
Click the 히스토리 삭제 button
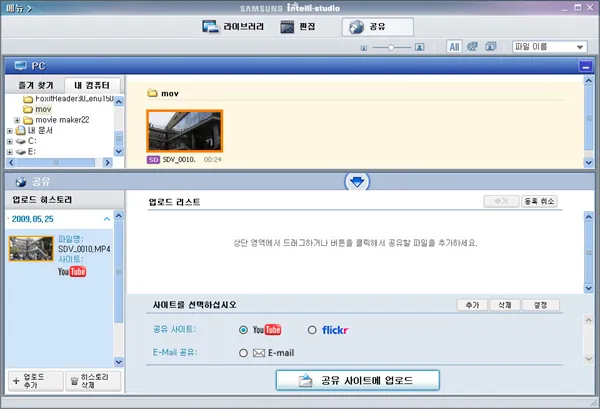point(92,381)
